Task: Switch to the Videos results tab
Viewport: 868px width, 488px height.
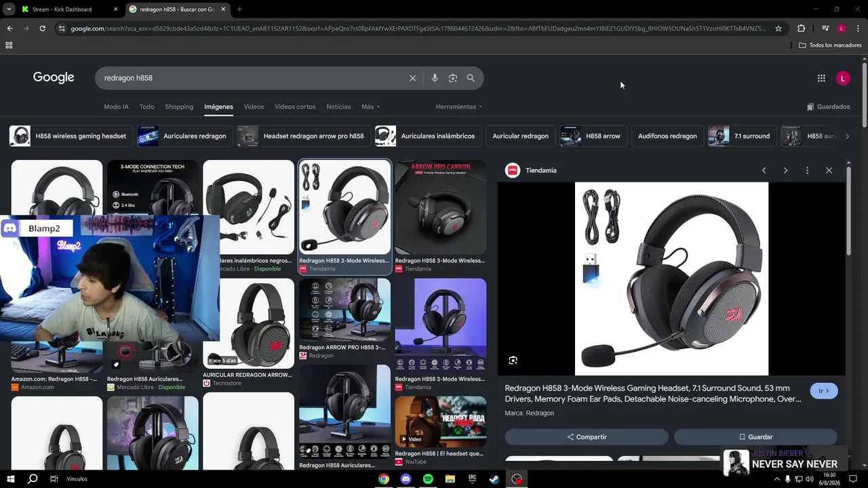Action: [254, 106]
